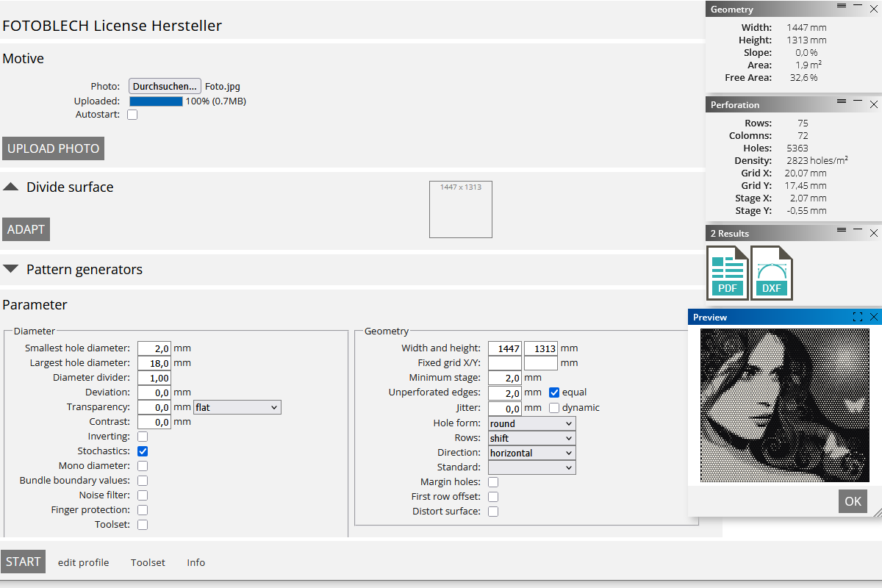Click the Minimum stage field

(505, 378)
